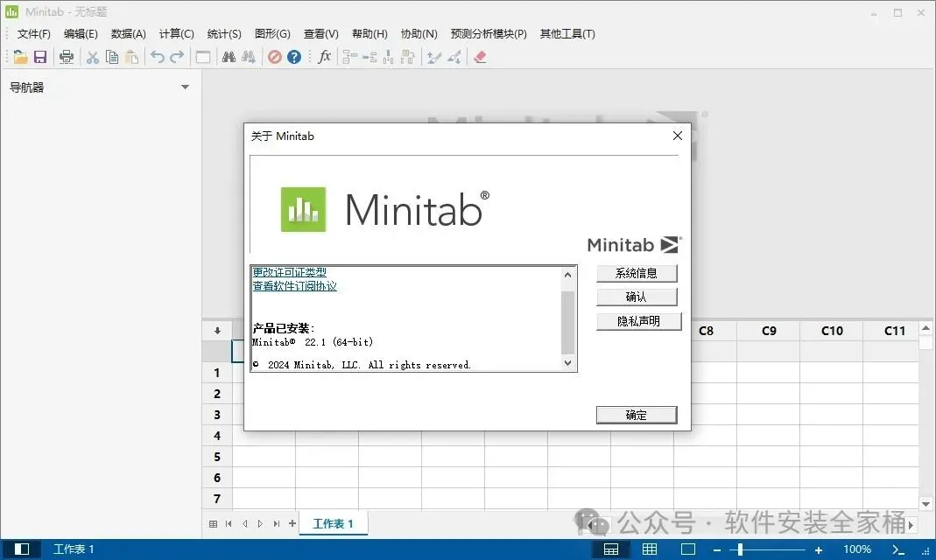The image size is (936, 560).
Task: Click the Print icon in toolbar
Action: (x=67, y=57)
